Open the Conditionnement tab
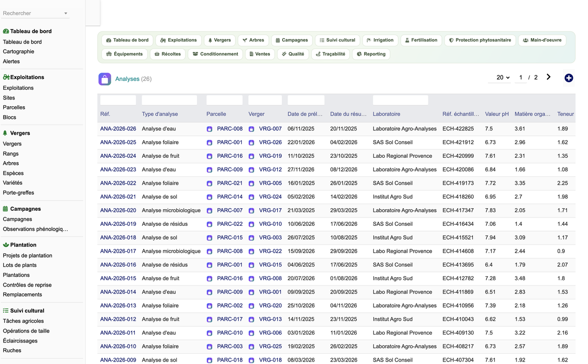 coord(216,54)
